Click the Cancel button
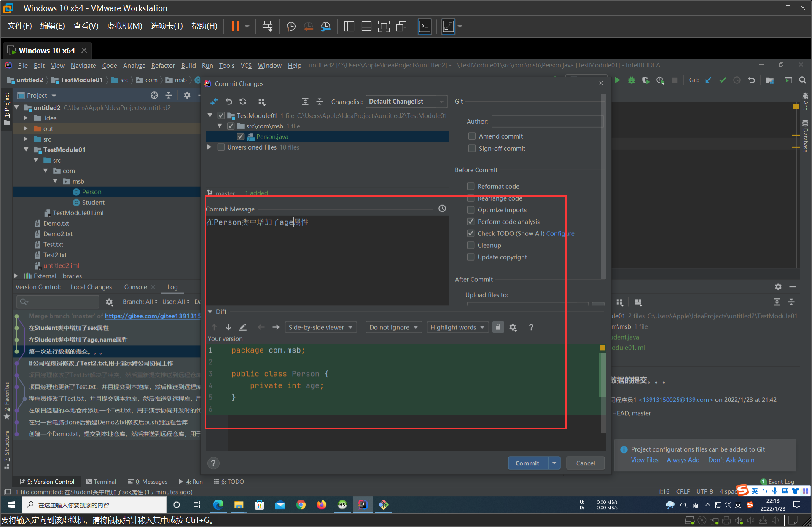The height and width of the screenshot is (527, 812). 586,463
